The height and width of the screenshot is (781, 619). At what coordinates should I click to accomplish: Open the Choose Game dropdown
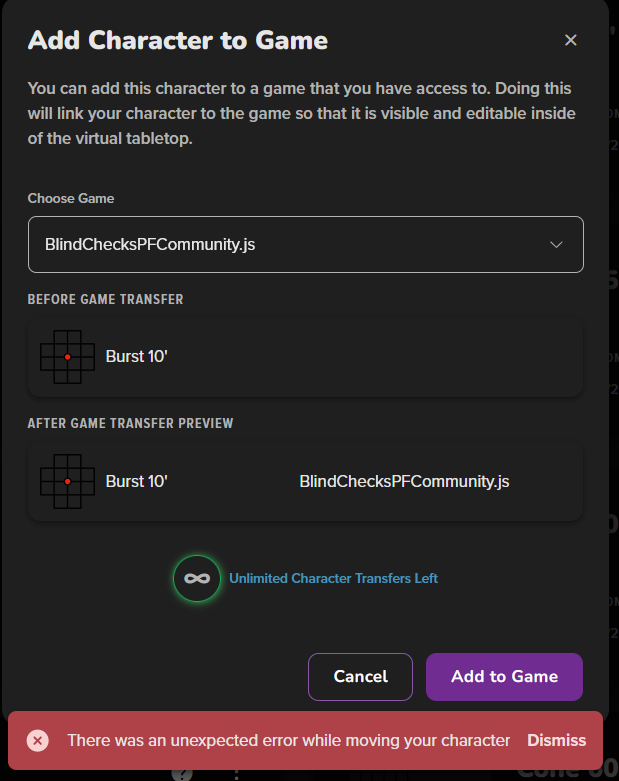coord(306,245)
